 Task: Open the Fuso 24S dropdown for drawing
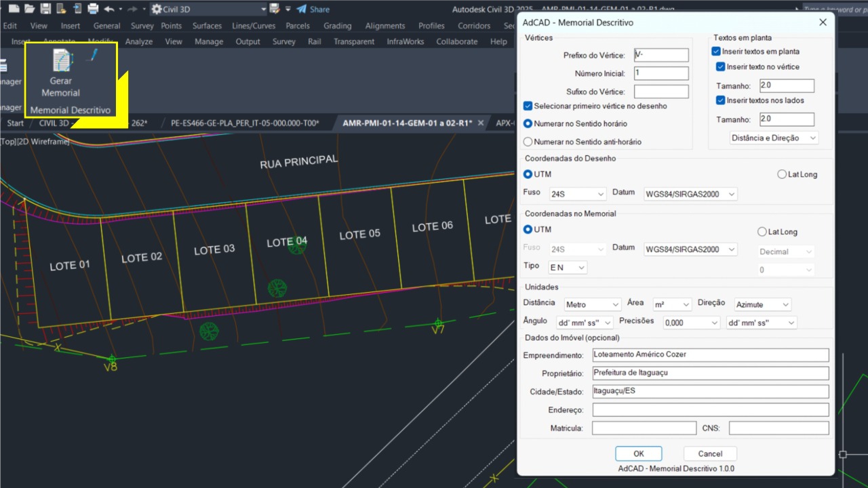click(x=576, y=195)
